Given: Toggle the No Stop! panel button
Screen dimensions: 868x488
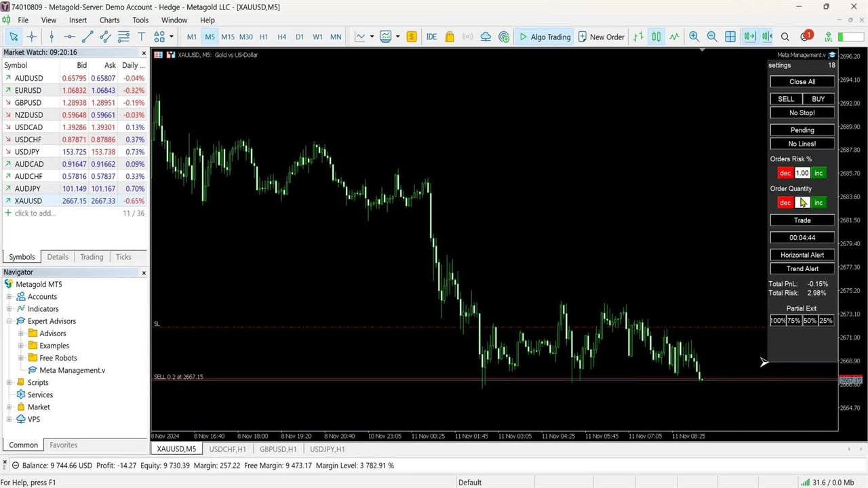Looking at the screenshot, I should coord(802,113).
